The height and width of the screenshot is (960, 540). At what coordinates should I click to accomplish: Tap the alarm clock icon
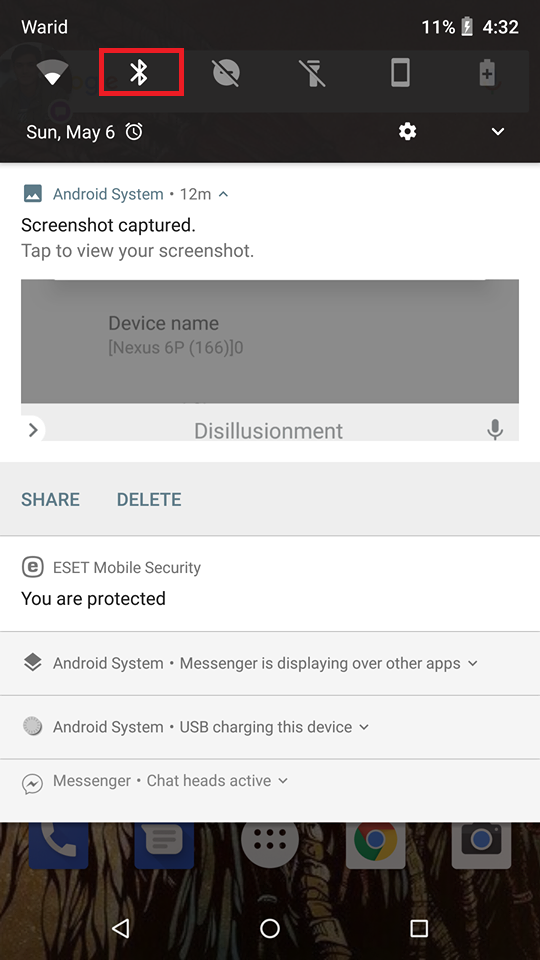coord(134,131)
